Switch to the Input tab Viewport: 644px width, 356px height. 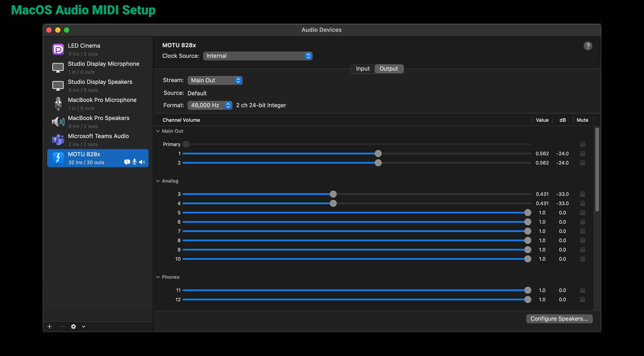[x=362, y=69]
